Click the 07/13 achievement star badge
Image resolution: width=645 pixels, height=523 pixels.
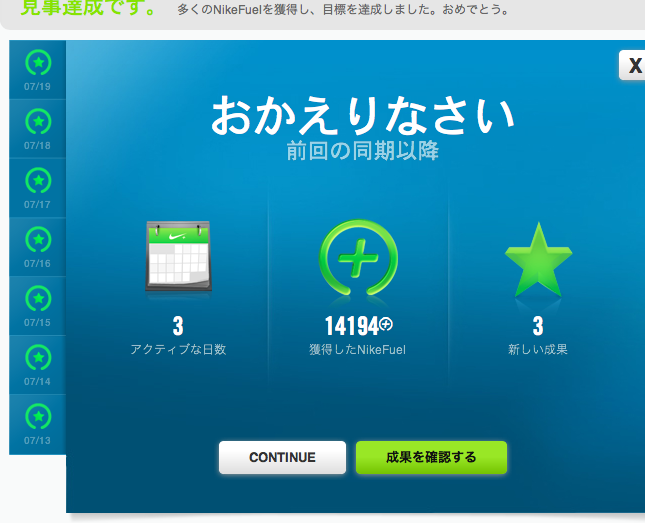point(37,416)
